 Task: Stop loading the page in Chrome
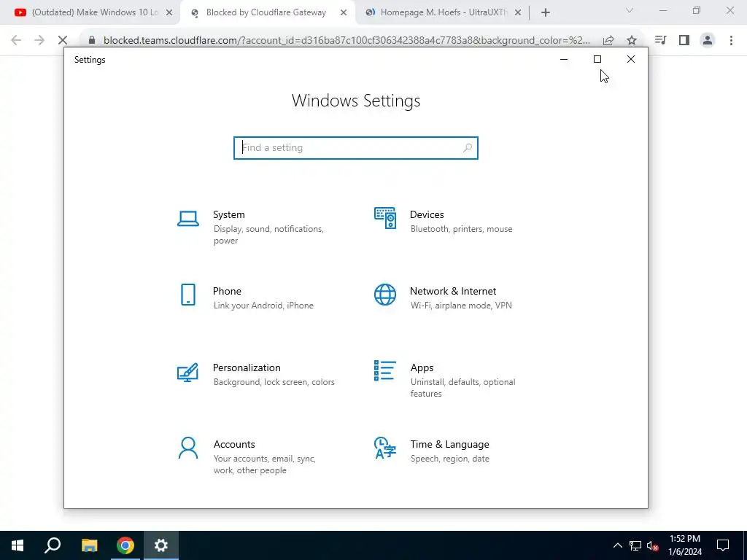pyautogui.click(x=63, y=41)
